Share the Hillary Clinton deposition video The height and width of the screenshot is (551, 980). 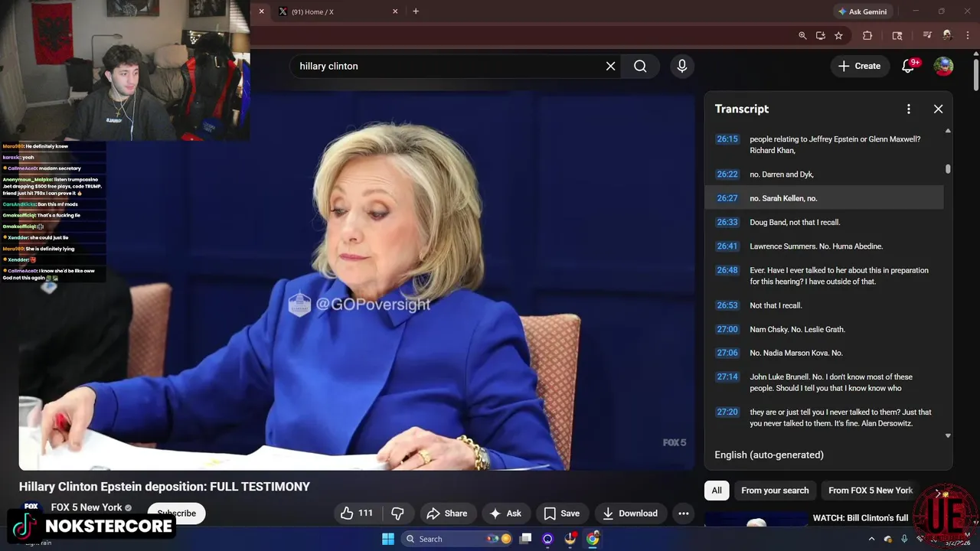(x=447, y=514)
